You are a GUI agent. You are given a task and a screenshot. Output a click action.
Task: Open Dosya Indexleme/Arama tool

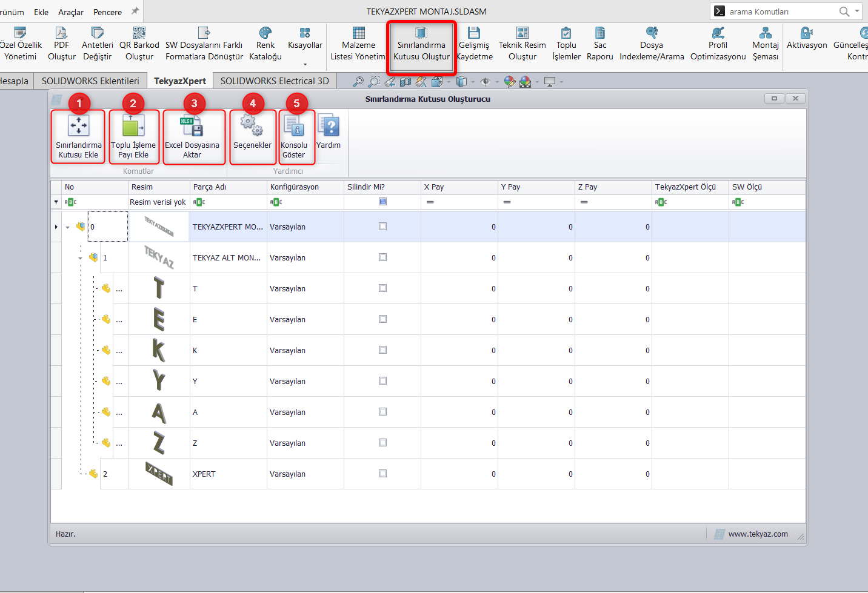tap(652, 44)
